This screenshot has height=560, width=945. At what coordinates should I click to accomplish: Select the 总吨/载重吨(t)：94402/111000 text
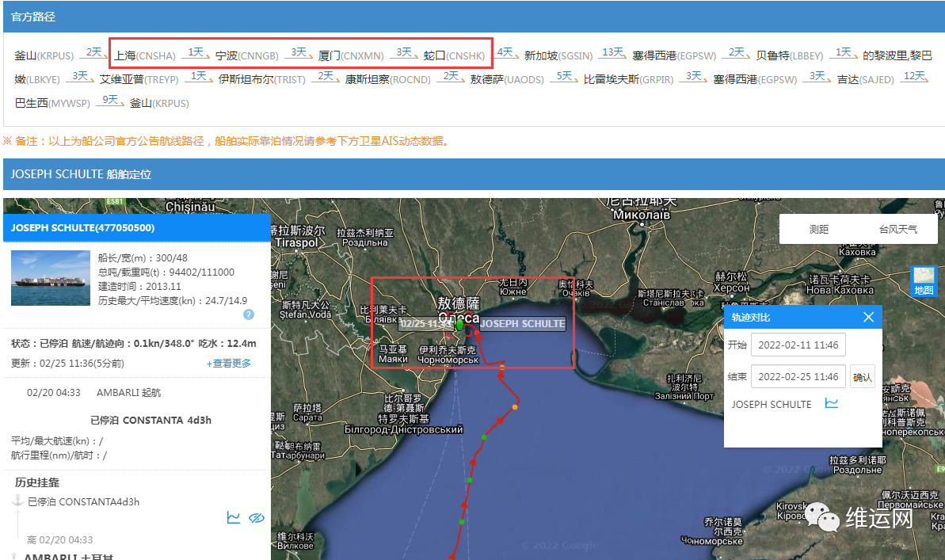click(166, 272)
